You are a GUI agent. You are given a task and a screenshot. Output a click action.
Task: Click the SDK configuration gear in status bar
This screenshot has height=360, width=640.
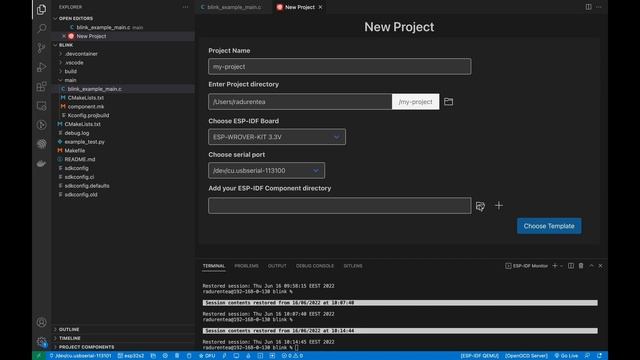[165, 356]
